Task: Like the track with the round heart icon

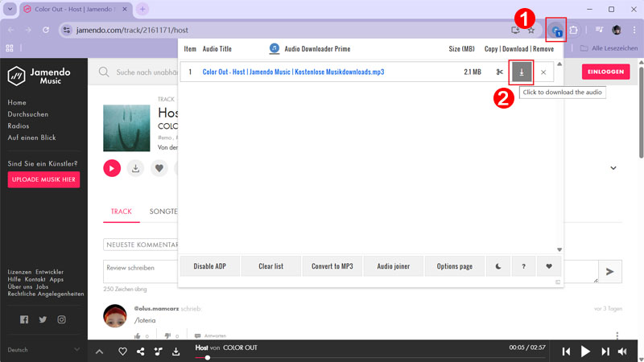Action: (159, 168)
